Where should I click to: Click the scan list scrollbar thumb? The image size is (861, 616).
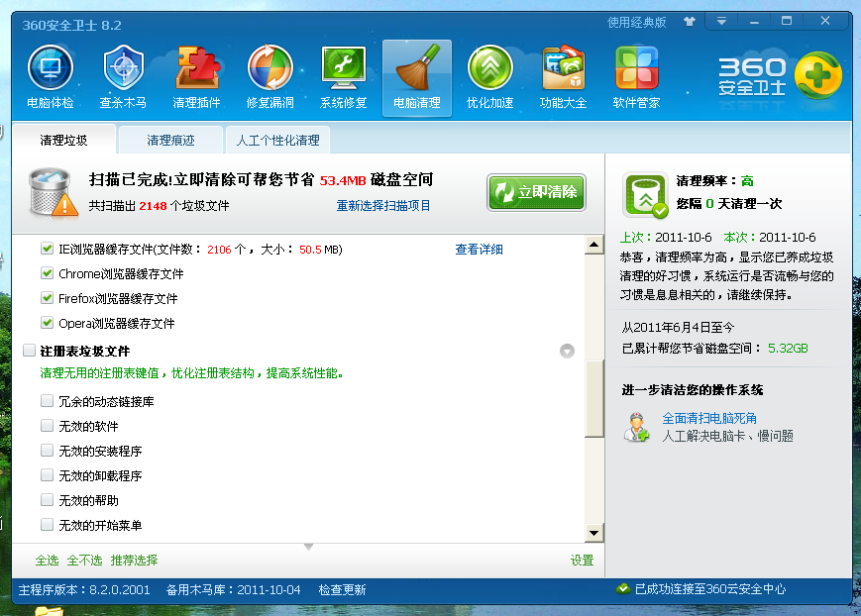(594, 398)
